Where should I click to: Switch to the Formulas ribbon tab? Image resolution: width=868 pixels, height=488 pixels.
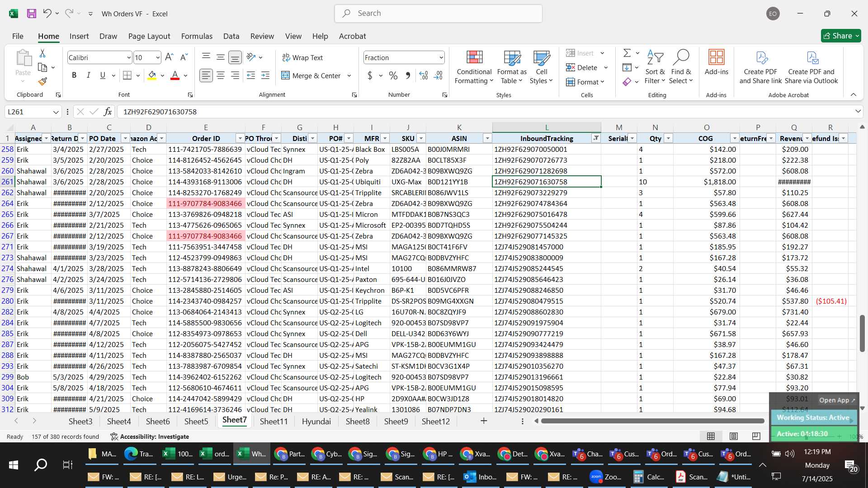tap(197, 36)
